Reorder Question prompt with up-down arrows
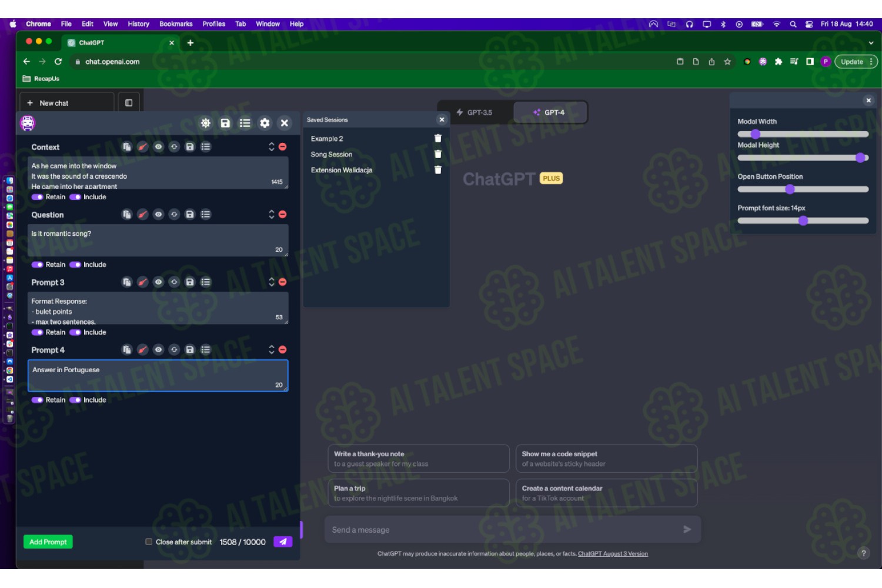This screenshot has width=882, height=588. coord(272,215)
